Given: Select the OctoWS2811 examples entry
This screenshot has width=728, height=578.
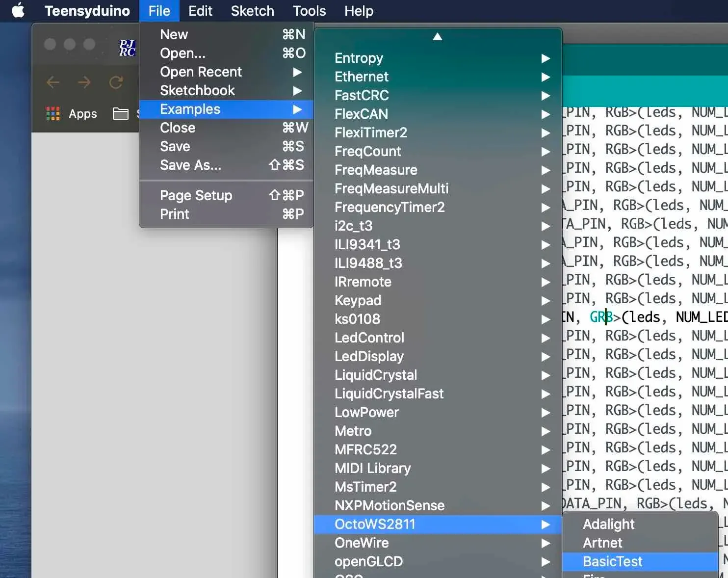Looking at the screenshot, I should (438, 524).
